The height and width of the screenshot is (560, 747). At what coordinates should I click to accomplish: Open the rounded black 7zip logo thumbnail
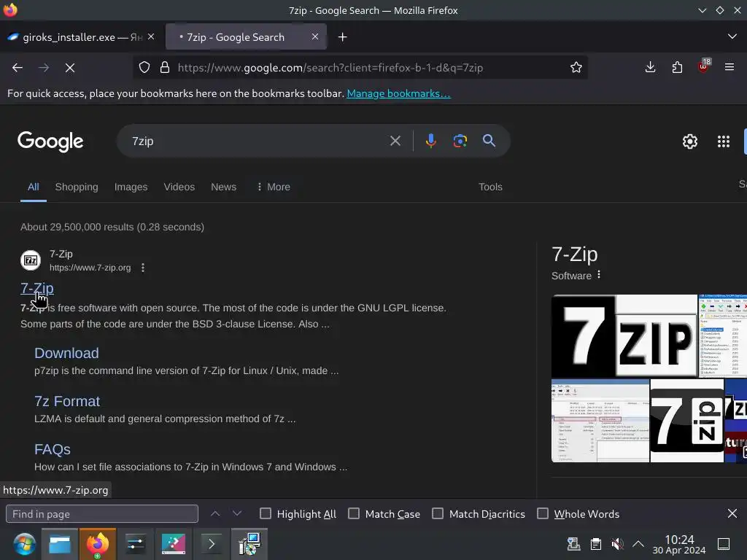(x=687, y=421)
